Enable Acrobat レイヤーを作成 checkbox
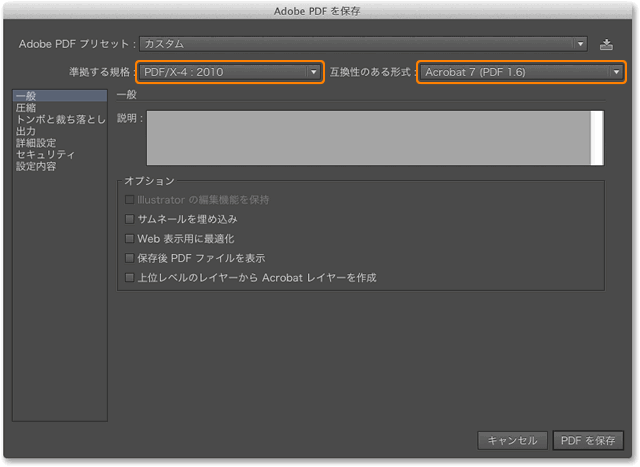The width and height of the screenshot is (640, 467). click(x=129, y=277)
